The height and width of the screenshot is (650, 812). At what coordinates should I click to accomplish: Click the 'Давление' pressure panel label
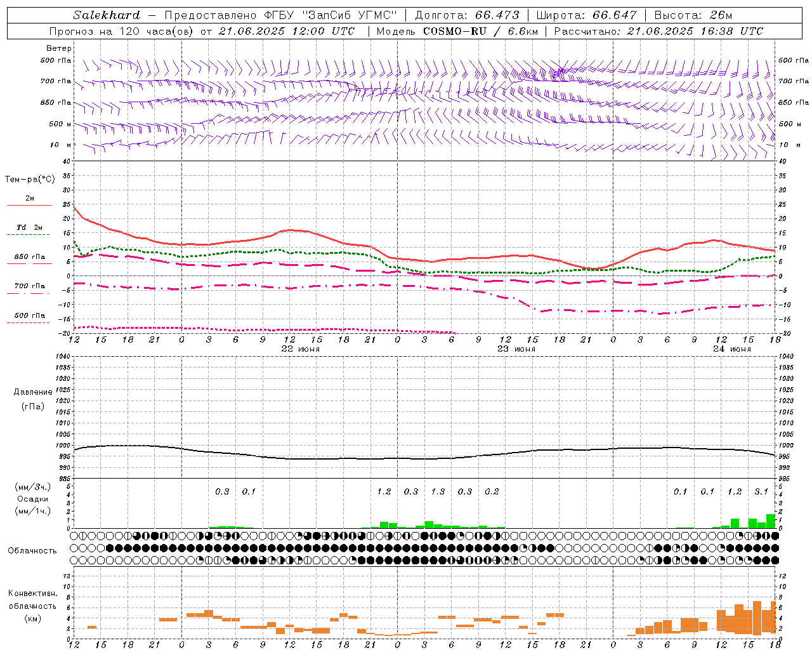33,392
